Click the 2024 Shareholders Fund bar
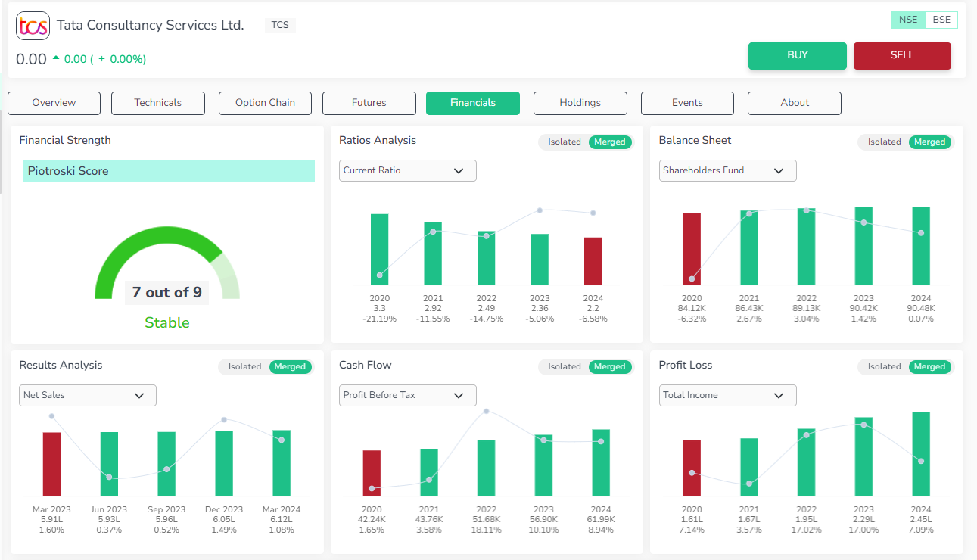This screenshot has width=977, height=560. tap(921, 246)
